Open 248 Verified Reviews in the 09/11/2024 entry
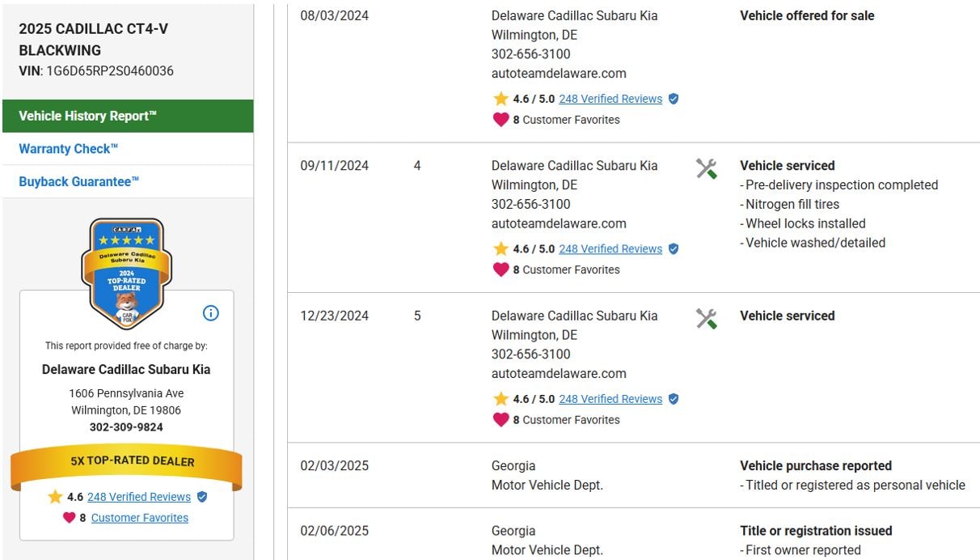Viewport: 980px width, 560px height. click(610, 249)
